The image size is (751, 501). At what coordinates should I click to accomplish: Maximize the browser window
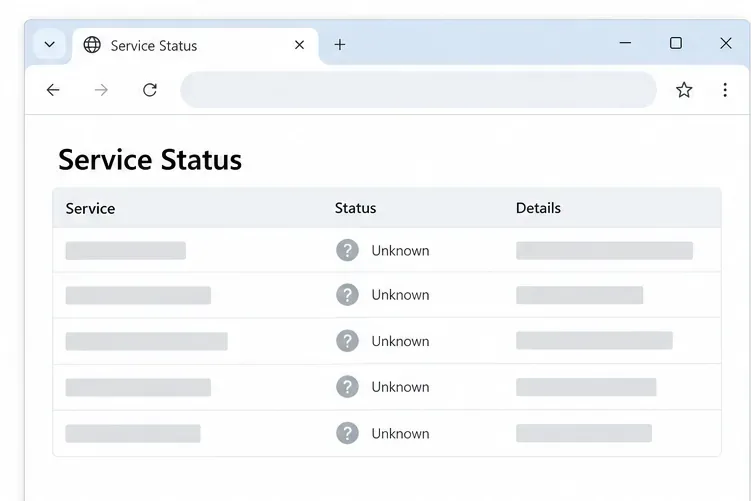(x=676, y=43)
